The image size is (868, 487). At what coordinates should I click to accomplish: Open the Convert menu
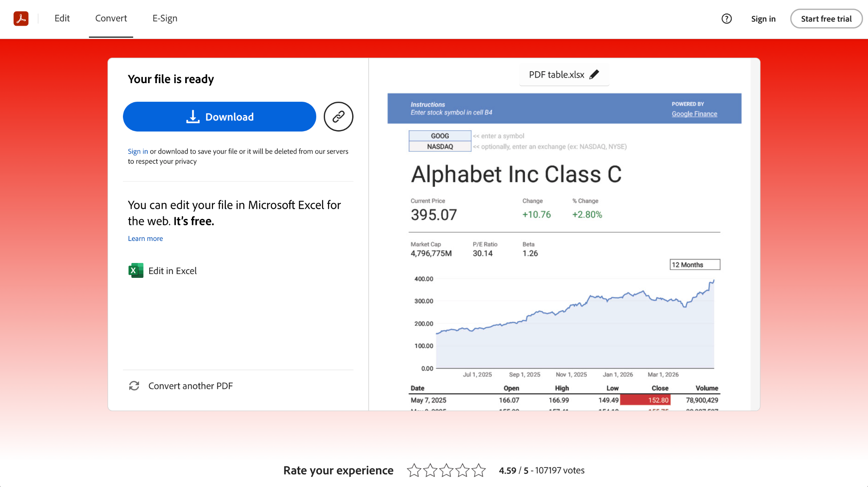(x=111, y=18)
